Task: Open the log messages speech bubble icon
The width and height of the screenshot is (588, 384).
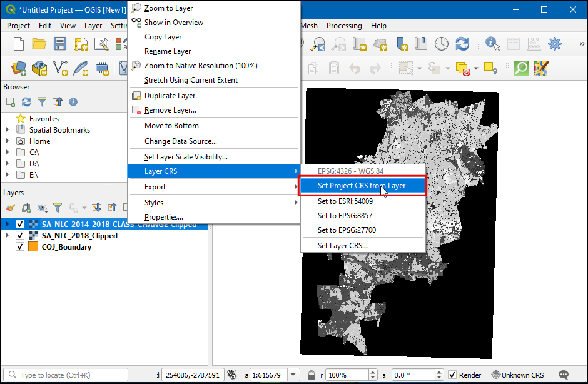Action: [564, 375]
